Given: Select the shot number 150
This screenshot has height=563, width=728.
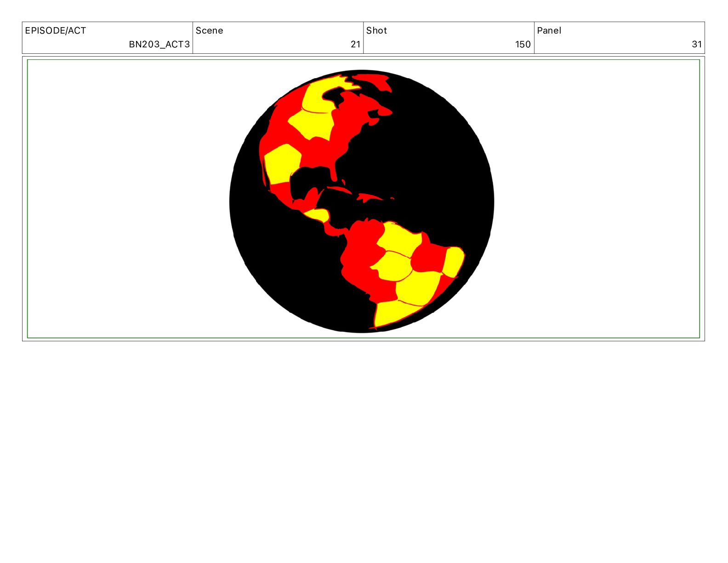Looking at the screenshot, I should point(523,44).
